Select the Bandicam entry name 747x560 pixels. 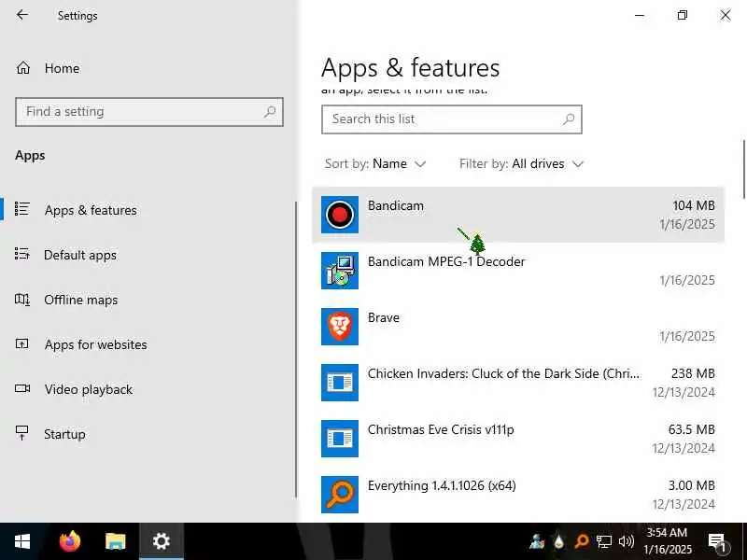point(395,205)
